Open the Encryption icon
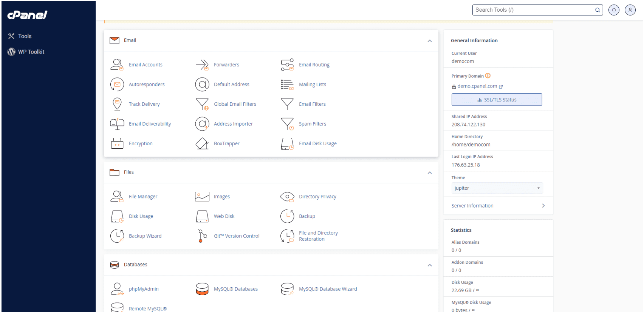 (117, 143)
